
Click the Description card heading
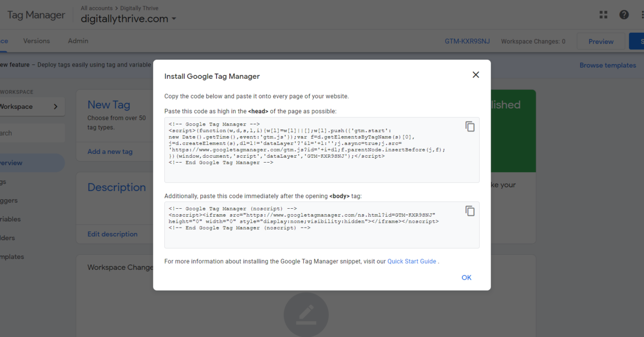coord(116,187)
